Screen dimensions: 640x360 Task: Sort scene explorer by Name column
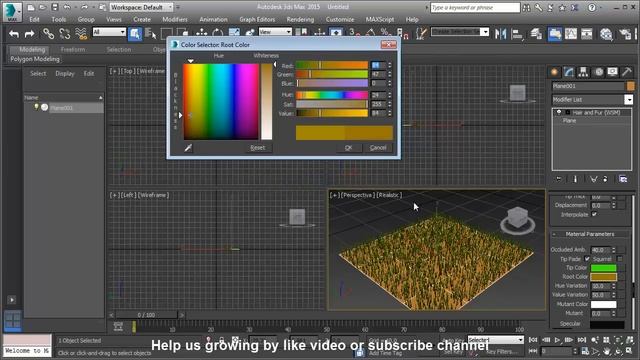tap(63, 98)
